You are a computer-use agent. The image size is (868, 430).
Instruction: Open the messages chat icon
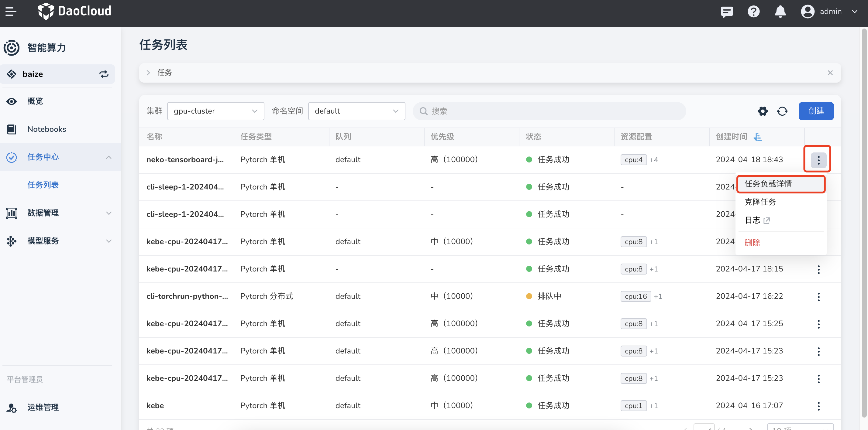point(726,12)
